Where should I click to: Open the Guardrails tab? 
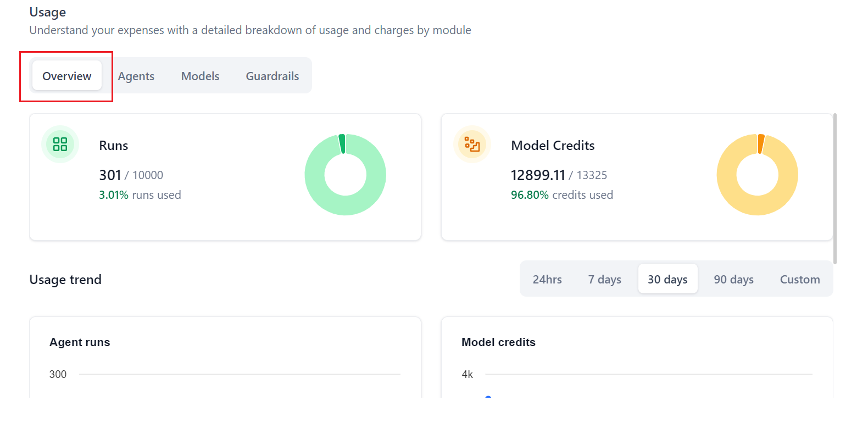[x=272, y=76]
